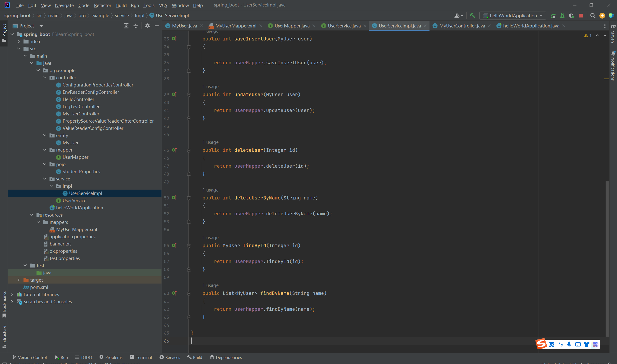This screenshot has width=617, height=364.
Task: Rerun helloWorldApplication with green rerun icon
Action: click(553, 16)
